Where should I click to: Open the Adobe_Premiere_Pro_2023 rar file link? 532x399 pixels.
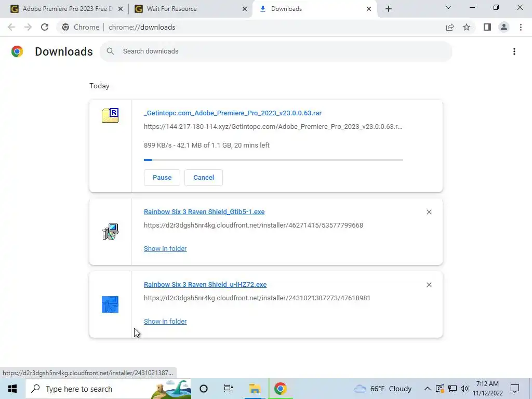233,113
